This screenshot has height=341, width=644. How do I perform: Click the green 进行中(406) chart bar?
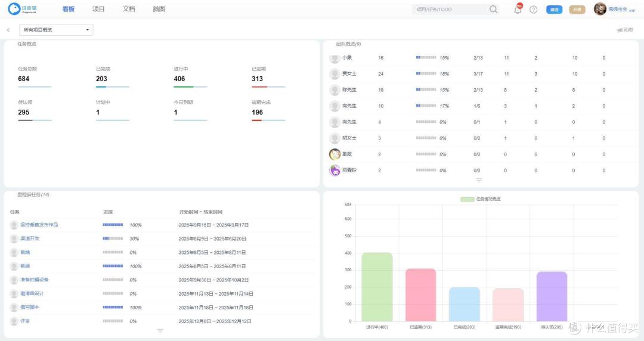pyautogui.click(x=377, y=287)
